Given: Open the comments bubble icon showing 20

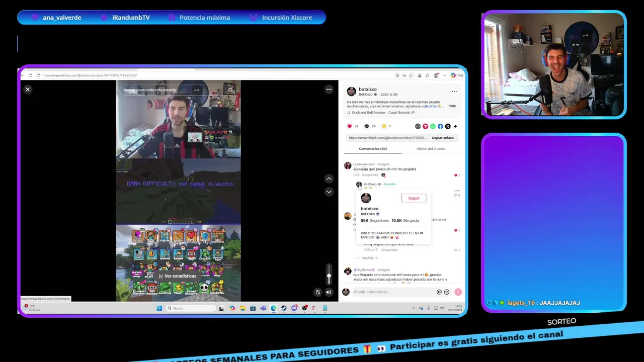Looking at the screenshot, I should (x=367, y=126).
